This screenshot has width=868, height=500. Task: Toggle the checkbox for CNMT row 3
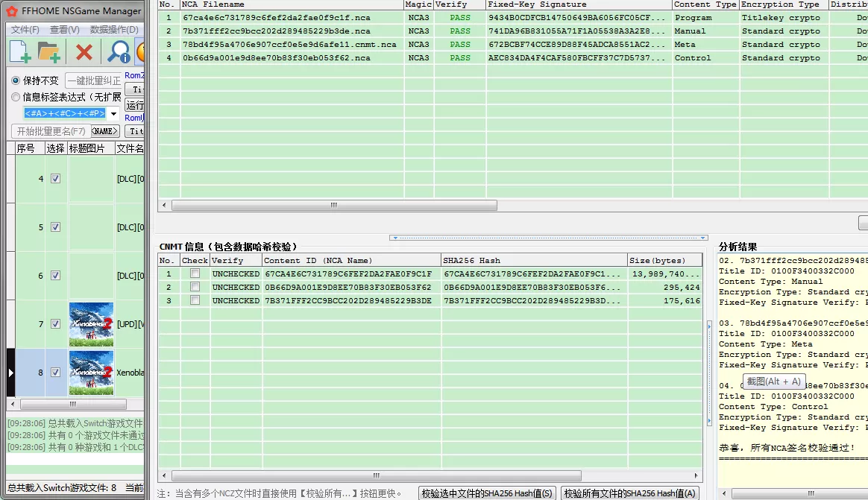195,300
